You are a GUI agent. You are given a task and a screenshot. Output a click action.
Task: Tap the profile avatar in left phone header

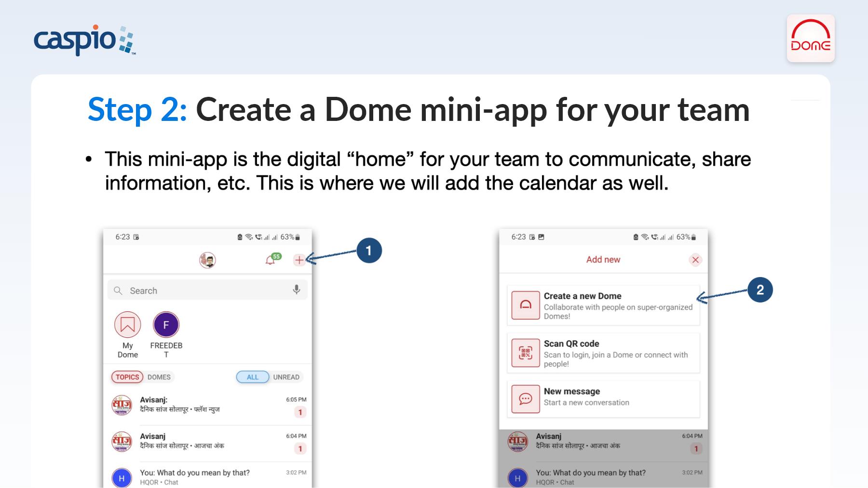pos(207,260)
